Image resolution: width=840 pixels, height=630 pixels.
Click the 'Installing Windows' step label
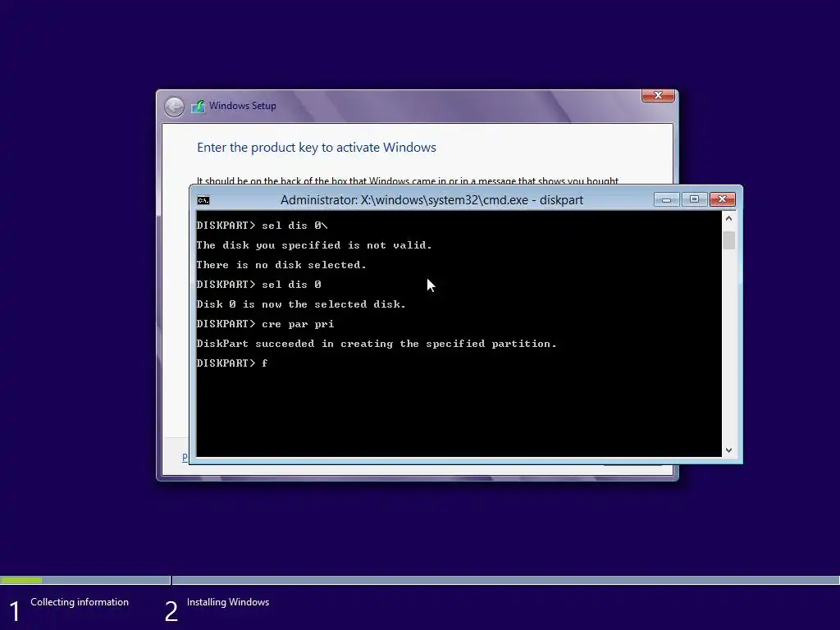click(228, 602)
